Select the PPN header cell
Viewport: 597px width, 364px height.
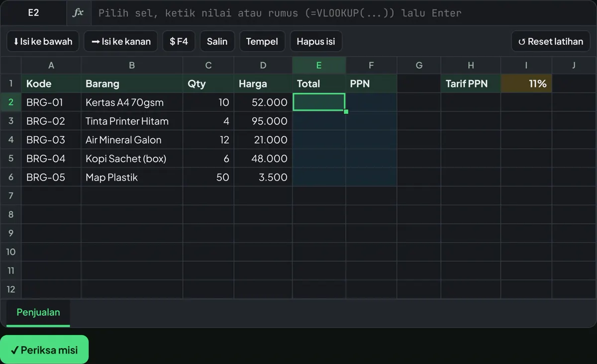click(x=371, y=84)
